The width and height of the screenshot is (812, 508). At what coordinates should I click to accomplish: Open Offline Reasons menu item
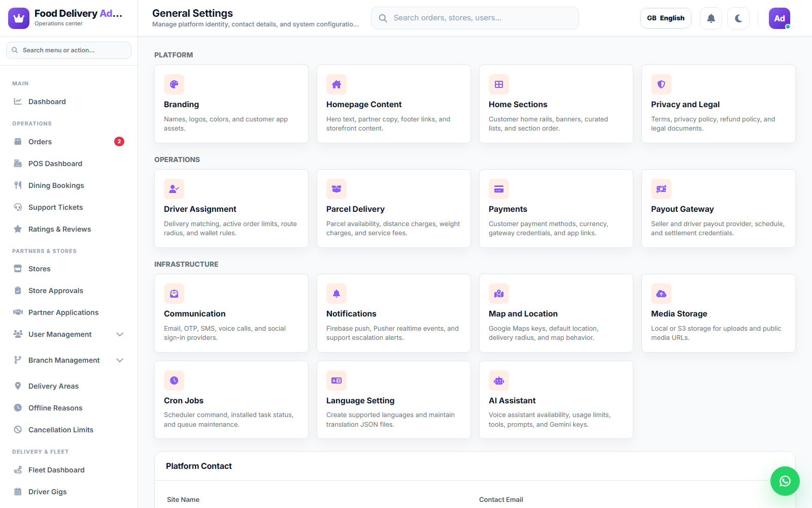click(69, 408)
